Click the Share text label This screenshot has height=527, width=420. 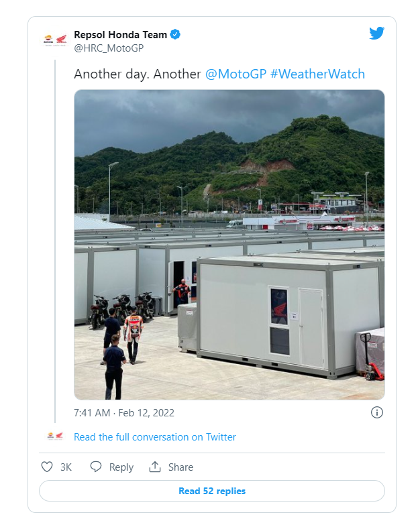pos(180,467)
